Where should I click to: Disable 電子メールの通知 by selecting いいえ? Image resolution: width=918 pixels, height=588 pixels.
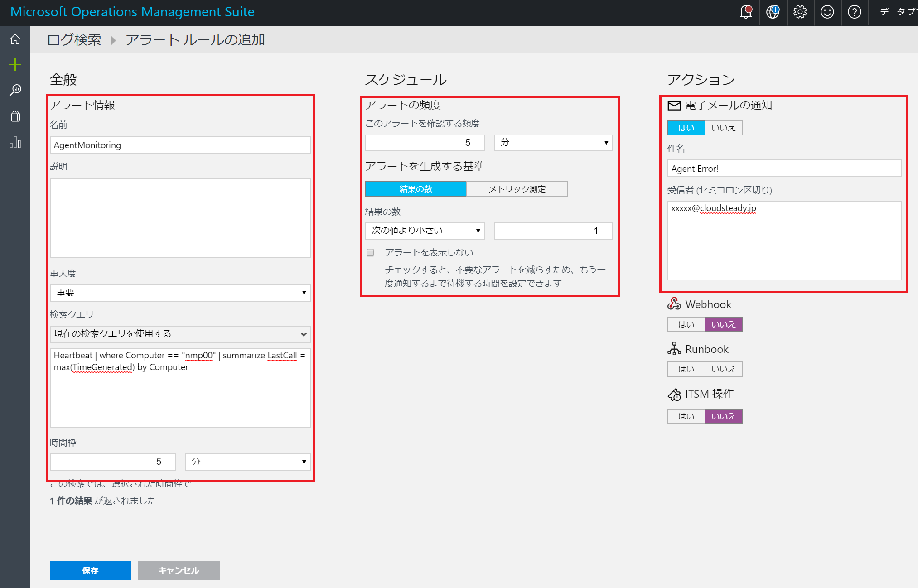click(x=723, y=127)
